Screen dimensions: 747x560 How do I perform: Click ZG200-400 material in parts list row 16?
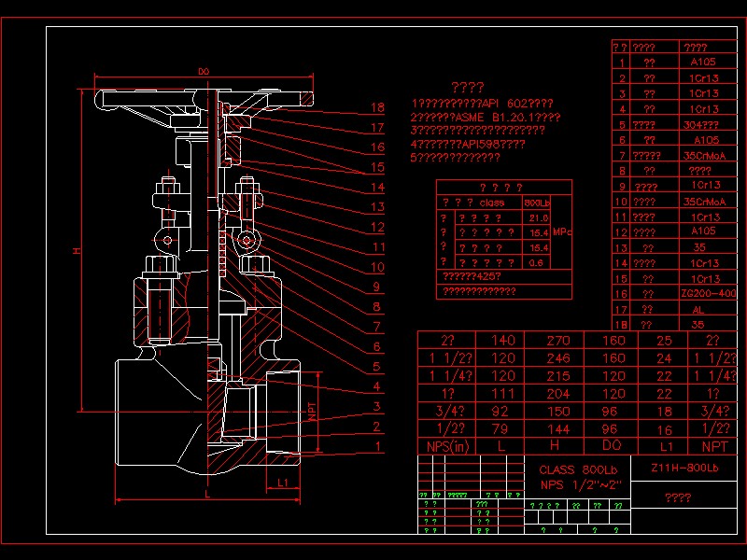click(709, 293)
